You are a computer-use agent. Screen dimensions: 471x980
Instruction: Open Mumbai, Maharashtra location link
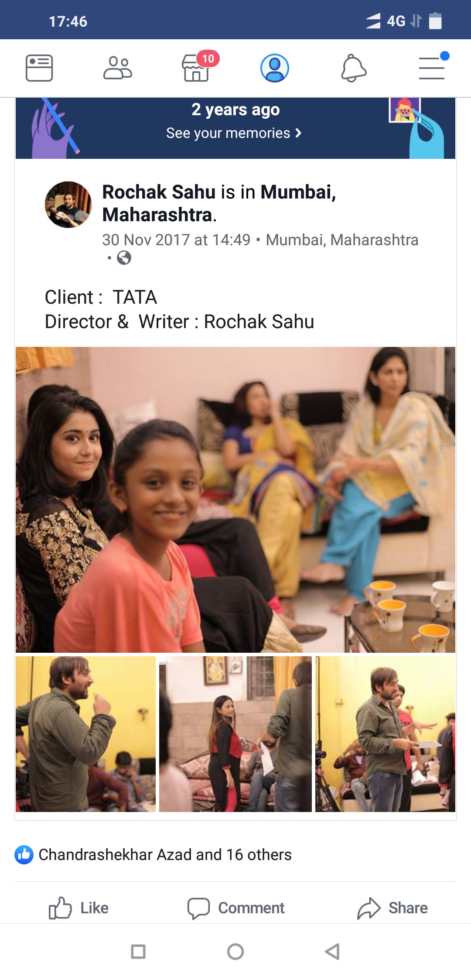(x=342, y=240)
